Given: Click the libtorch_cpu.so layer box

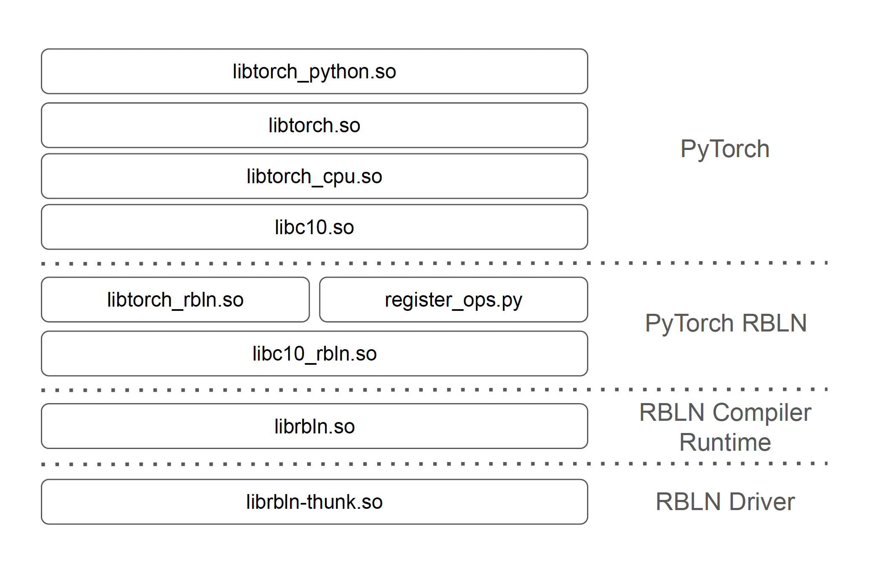Looking at the screenshot, I should coord(314,176).
